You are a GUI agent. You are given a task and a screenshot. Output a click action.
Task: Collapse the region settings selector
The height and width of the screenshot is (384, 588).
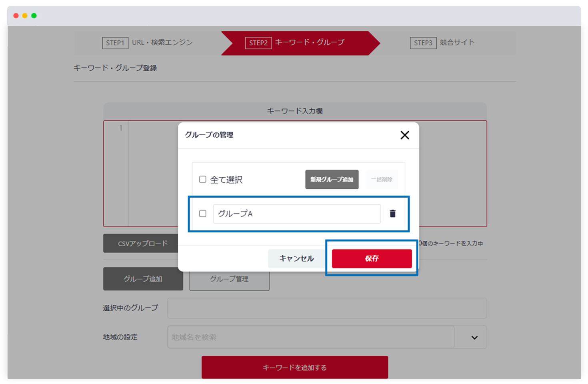tap(474, 337)
